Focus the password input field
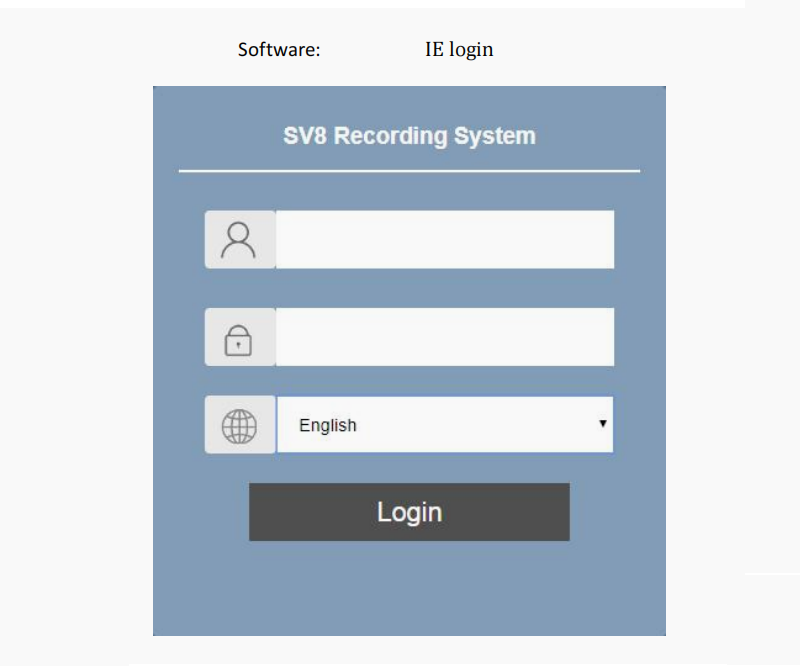Viewport: 800px width, 666px height. tap(444, 337)
